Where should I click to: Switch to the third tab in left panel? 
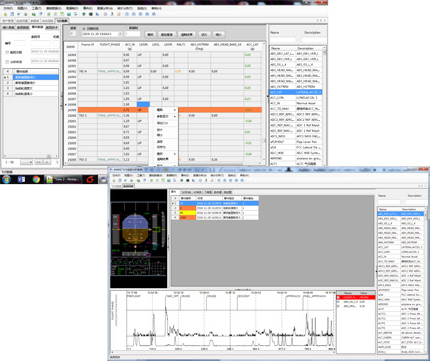click(37, 27)
